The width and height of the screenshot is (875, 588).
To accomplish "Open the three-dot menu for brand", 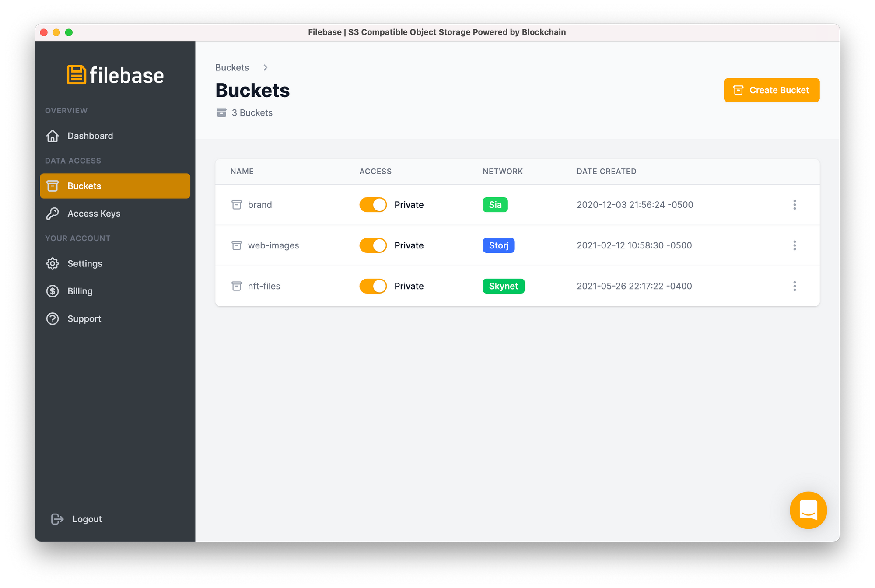I will 794,205.
